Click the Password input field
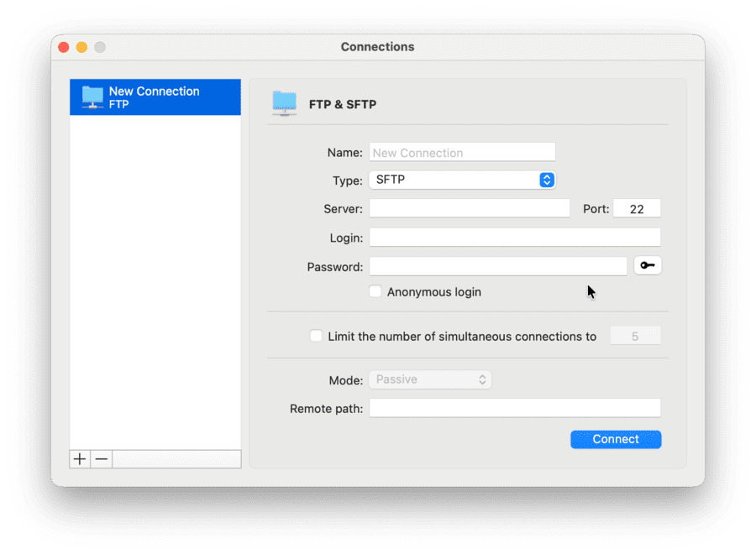Image resolution: width=756 pixels, height=554 pixels. [497, 265]
